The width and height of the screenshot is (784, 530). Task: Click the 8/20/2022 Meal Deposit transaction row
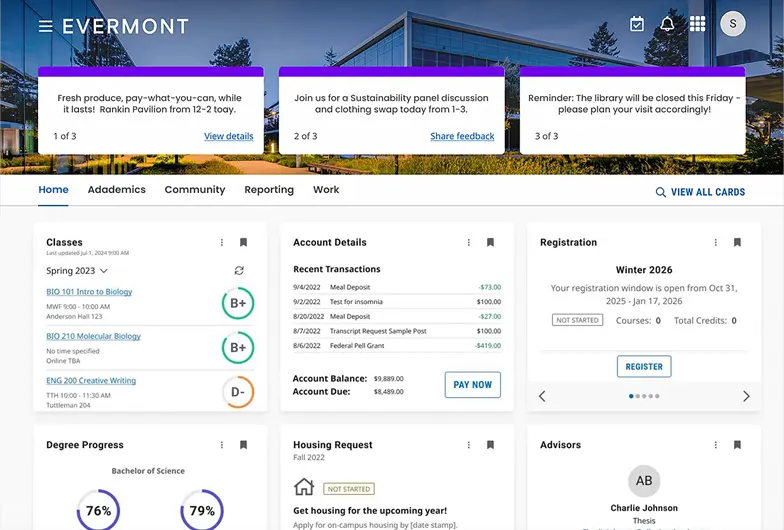(397, 316)
